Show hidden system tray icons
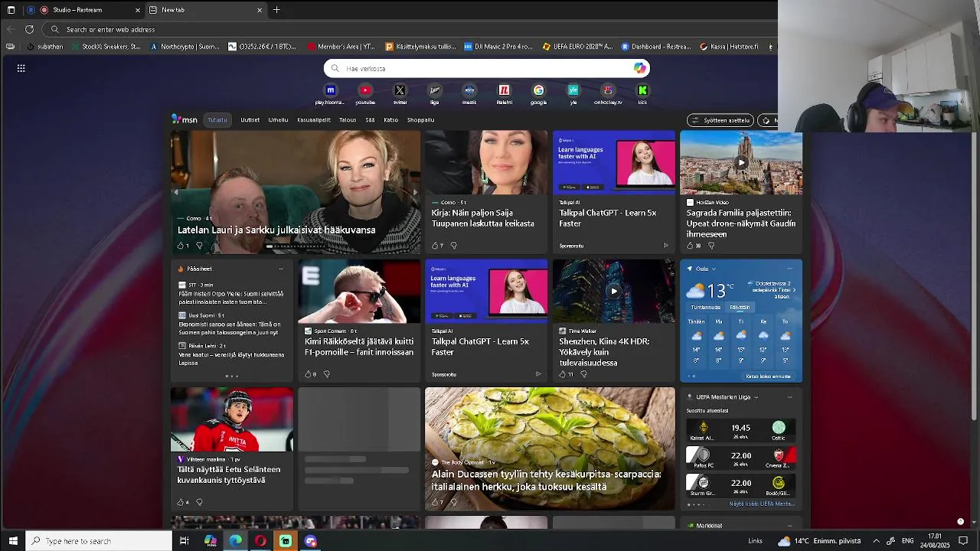Viewport: 980px width, 551px height. point(876,541)
